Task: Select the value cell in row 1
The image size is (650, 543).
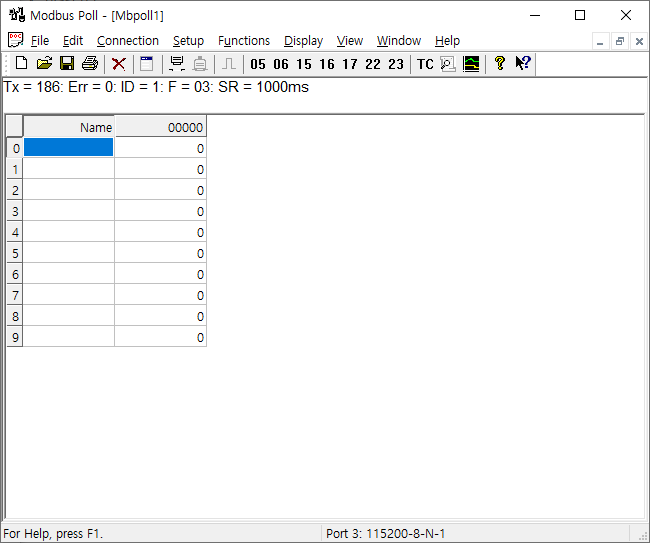Action: pos(160,169)
